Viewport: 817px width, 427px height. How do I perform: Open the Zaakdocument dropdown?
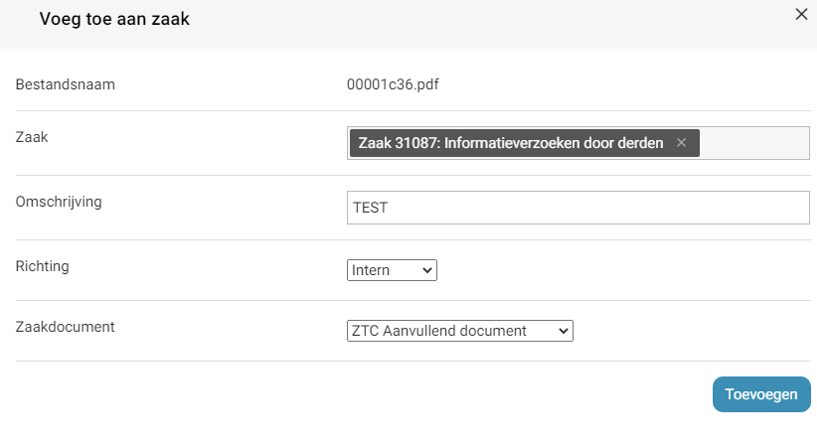coord(460,331)
